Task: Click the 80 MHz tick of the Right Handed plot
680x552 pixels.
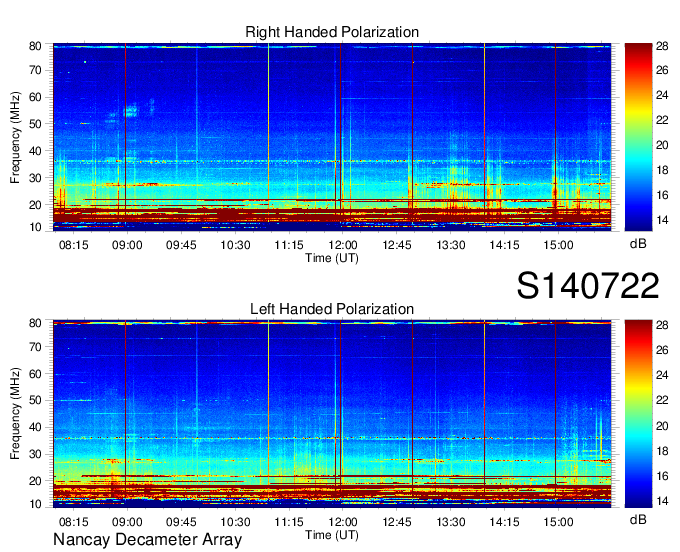Action: (35, 46)
